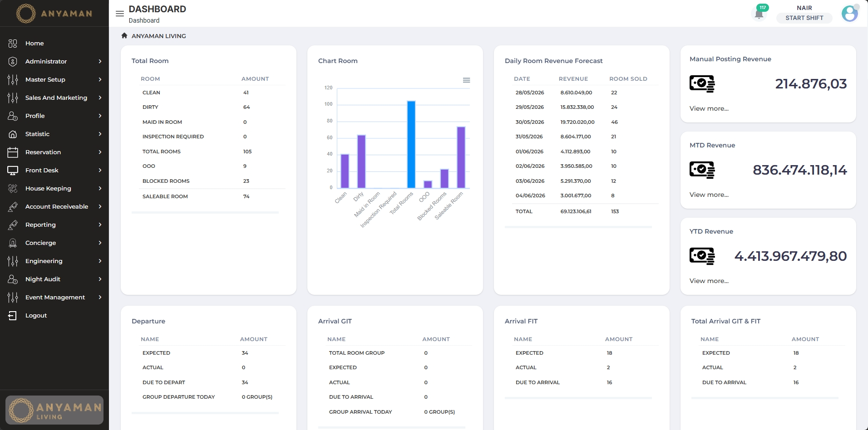Click the blue Total Rooms chart bar

tap(411, 144)
